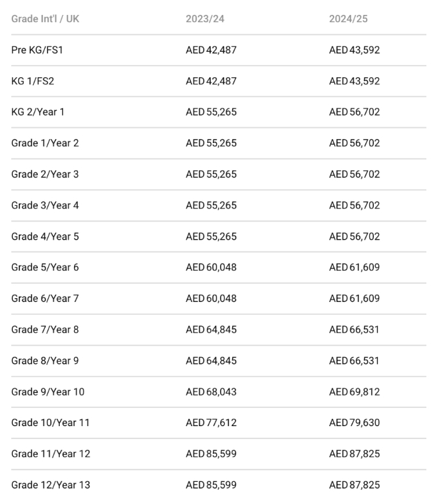Screen dimensions: 440x504
Task: Select the Grade 1/Year 2 label
Action: coord(45,143)
